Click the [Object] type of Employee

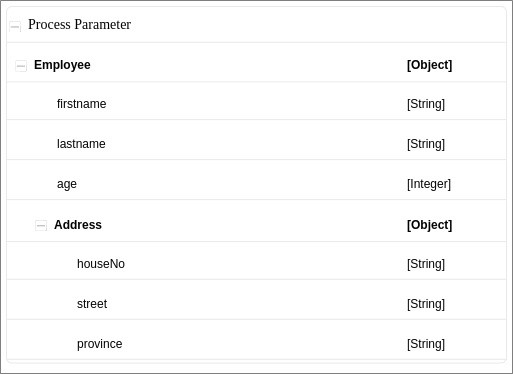click(429, 65)
